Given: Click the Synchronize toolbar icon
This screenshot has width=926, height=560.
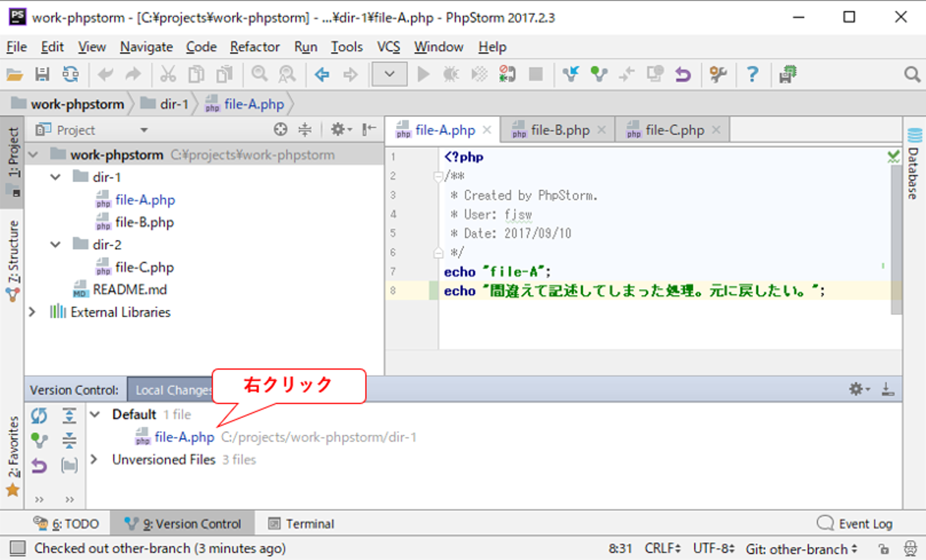Looking at the screenshot, I should [x=70, y=75].
